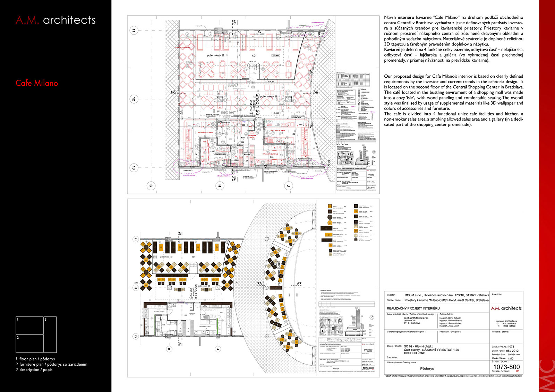Select the English paragraph starting 'Our proposed design'
The width and height of the screenshot is (555, 392).
pos(453,100)
